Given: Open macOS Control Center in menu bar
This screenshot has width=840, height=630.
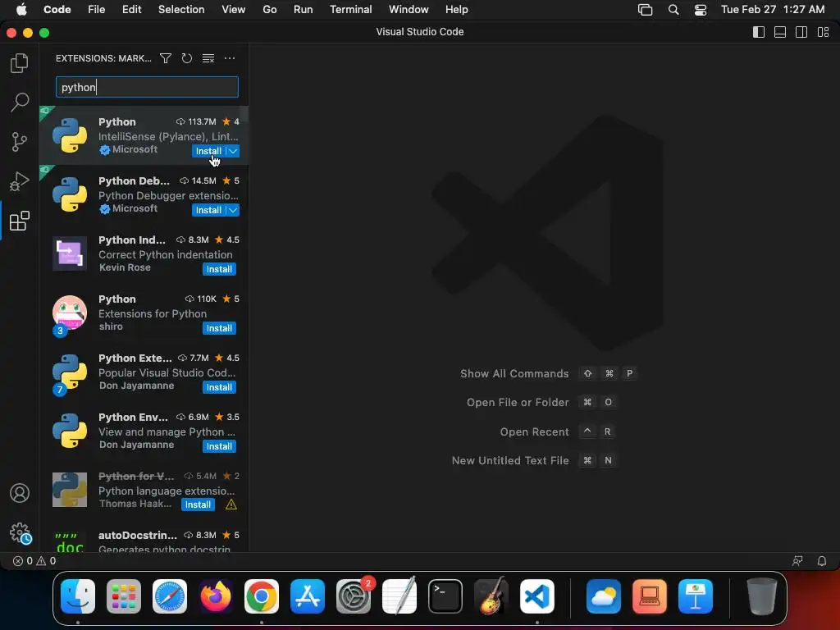Looking at the screenshot, I should click(701, 10).
